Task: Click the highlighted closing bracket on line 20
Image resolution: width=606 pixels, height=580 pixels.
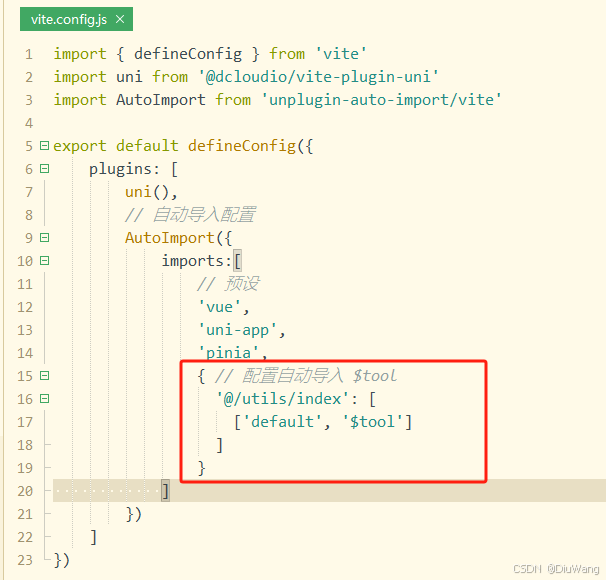Action: pyautogui.click(x=165, y=491)
